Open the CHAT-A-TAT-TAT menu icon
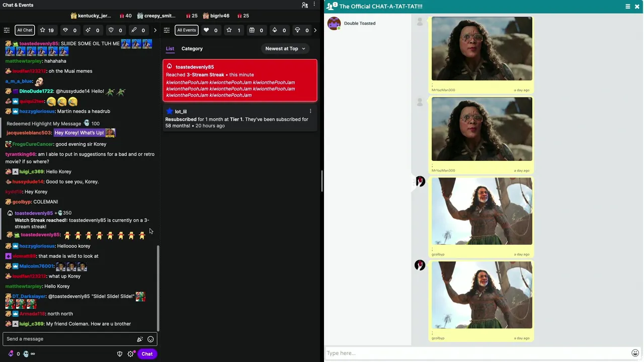The image size is (644, 362). click(628, 7)
